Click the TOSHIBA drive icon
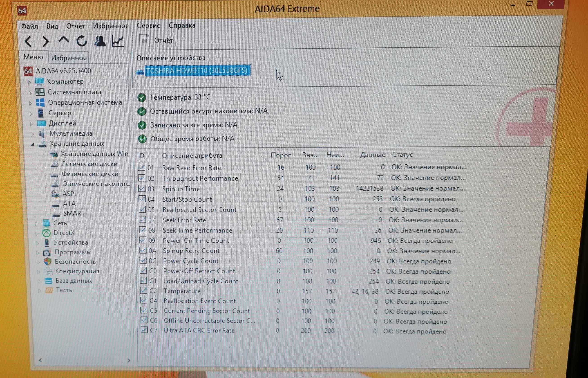Image resolution: width=588 pixels, height=378 pixels. [140, 72]
